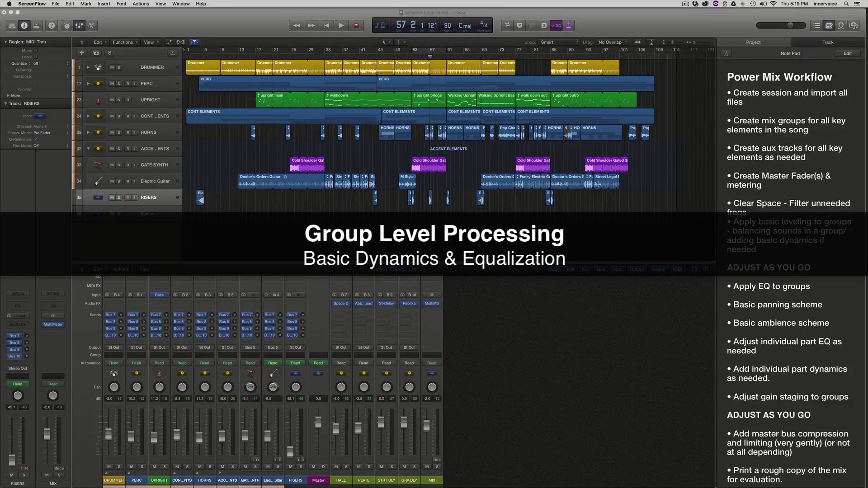Click the Note Pad Edit button
The height and width of the screenshot is (488, 868).
pyautogui.click(x=848, y=53)
